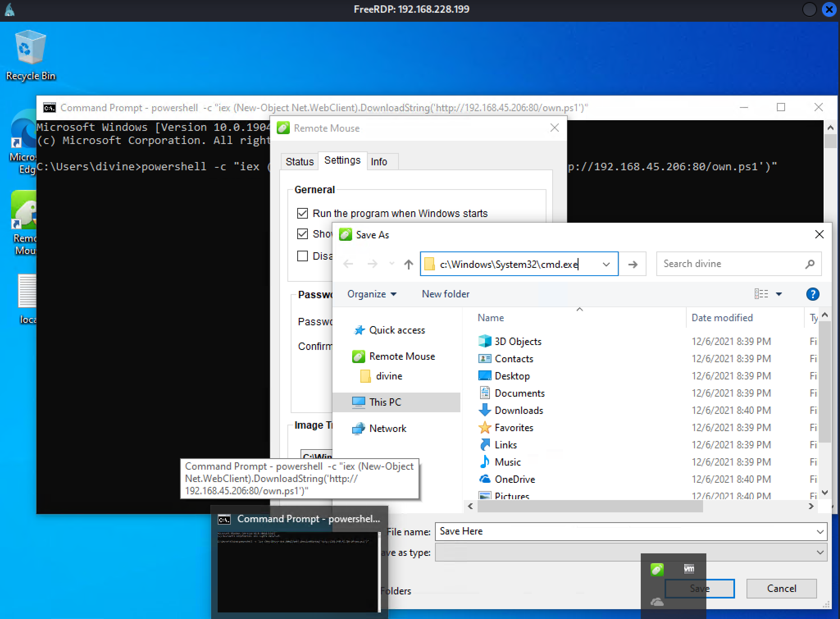
Task: Click the Save button
Action: coord(699,588)
